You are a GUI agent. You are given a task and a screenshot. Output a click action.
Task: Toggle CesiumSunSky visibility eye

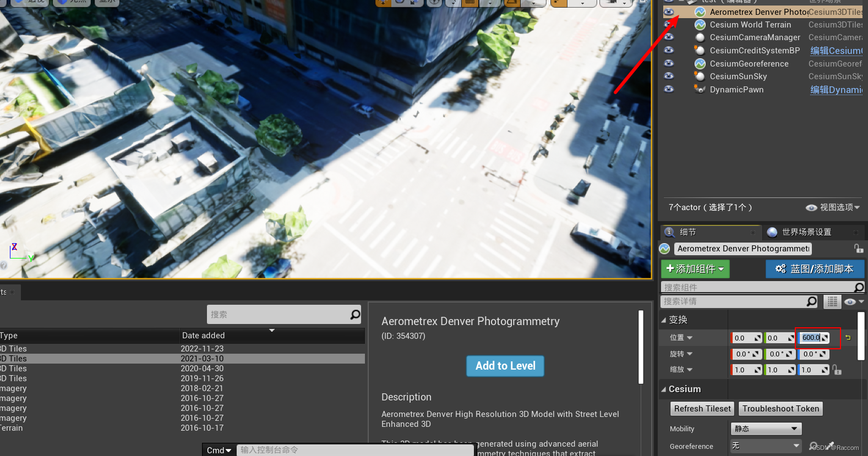[669, 76]
